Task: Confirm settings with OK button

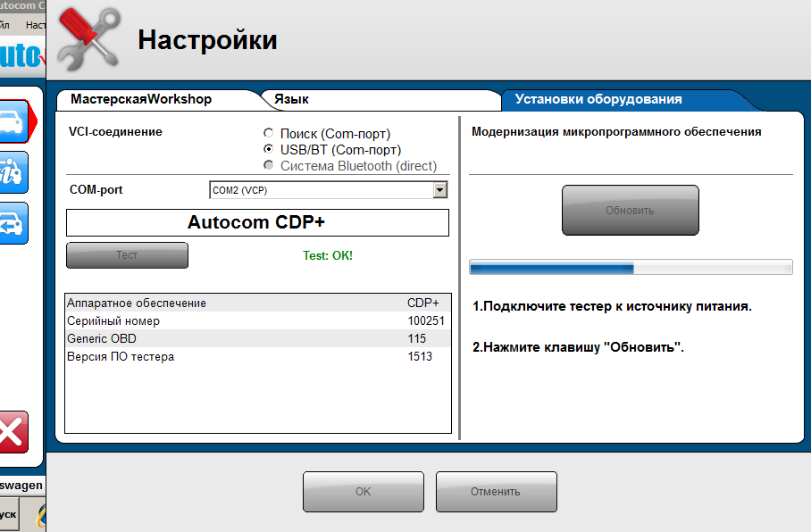Action: click(x=364, y=491)
